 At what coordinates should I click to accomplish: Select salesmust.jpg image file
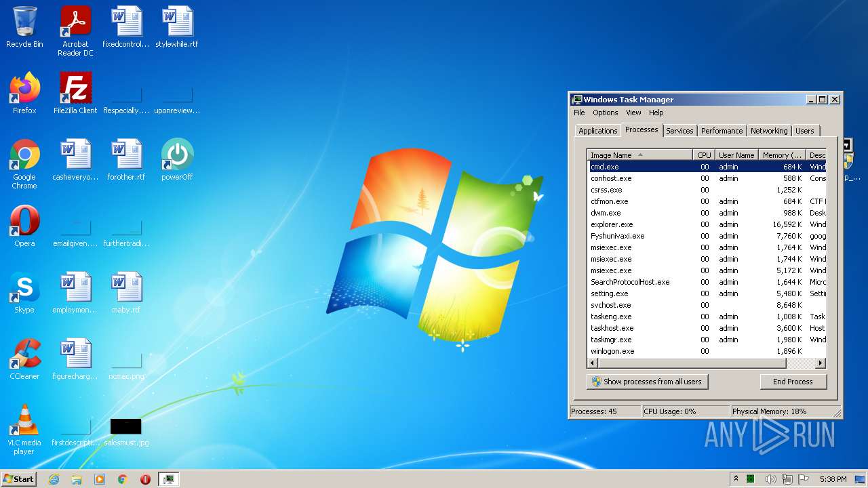point(126,432)
